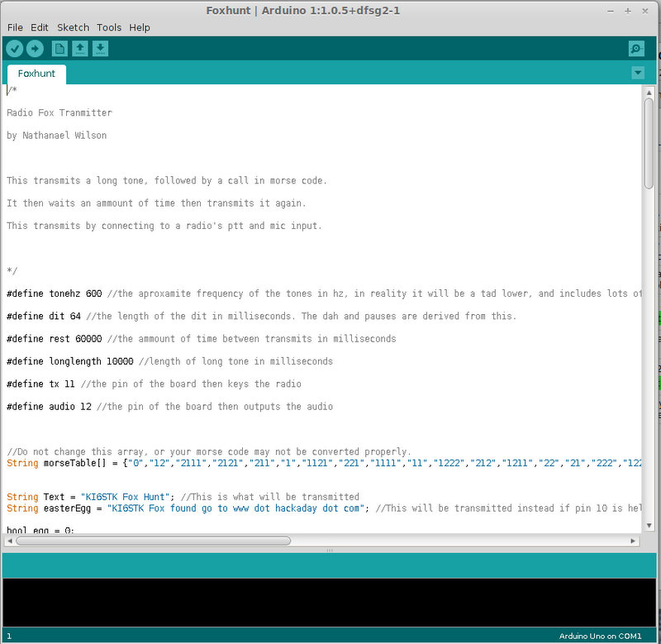Click the vertical scrollbar up arrow
661x644 pixels.
pos(649,92)
